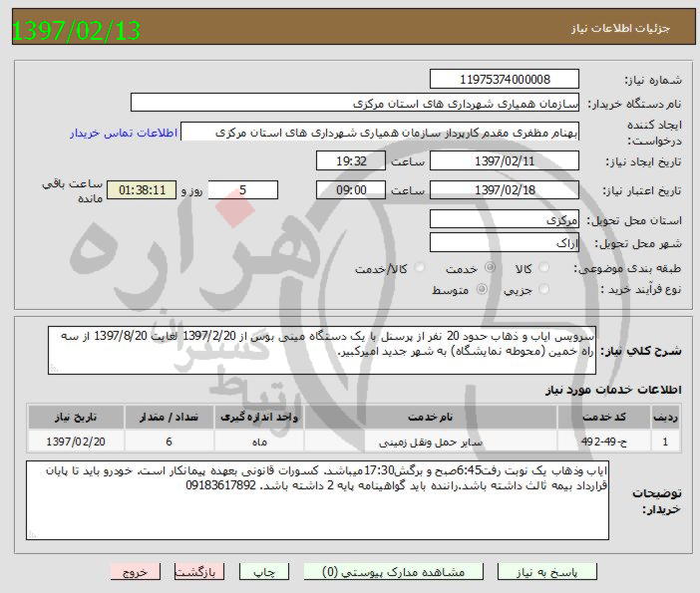Click the تاریخ اعتبار نیاز label
700x593 pixels.
[x=642, y=190]
